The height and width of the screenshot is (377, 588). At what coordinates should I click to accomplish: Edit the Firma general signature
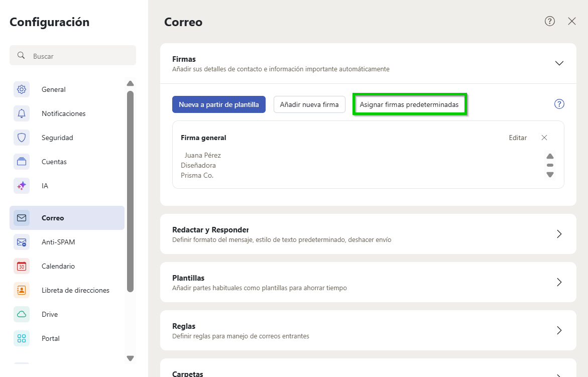point(518,137)
